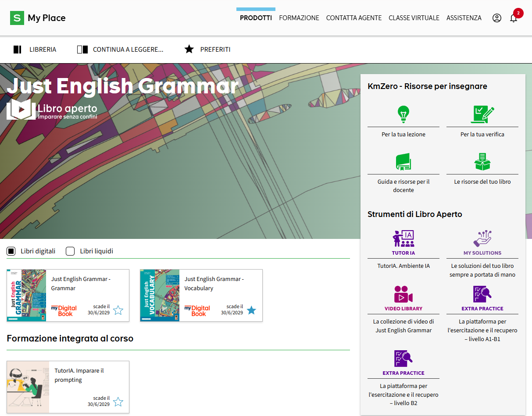Open the Just English Grammar cover thumbnail
Screen dimensions: 532x416
point(26,295)
